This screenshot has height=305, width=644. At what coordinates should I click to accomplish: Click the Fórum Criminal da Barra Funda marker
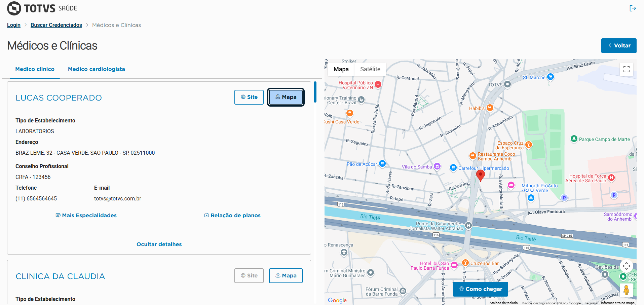click(x=403, y=291)
